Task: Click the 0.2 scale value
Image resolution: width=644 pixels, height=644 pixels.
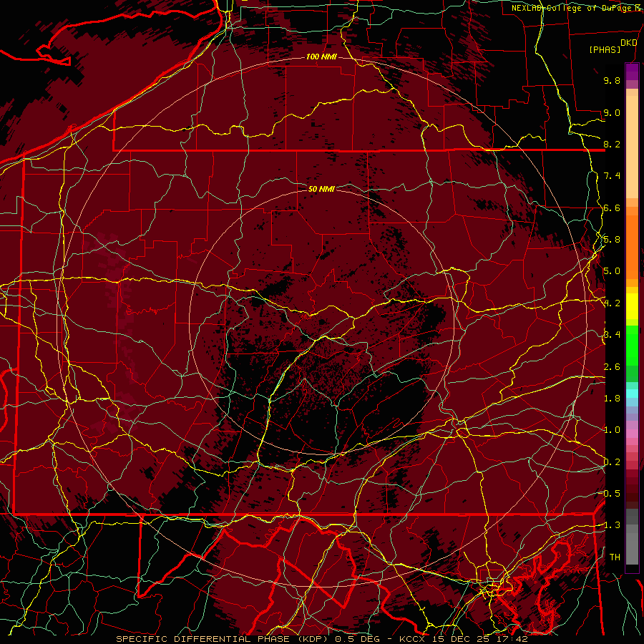Action: coord(612,462)
